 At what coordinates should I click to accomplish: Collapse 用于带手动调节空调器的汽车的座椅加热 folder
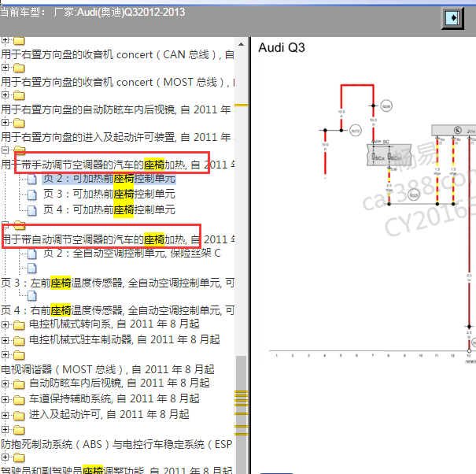[5, 150]
